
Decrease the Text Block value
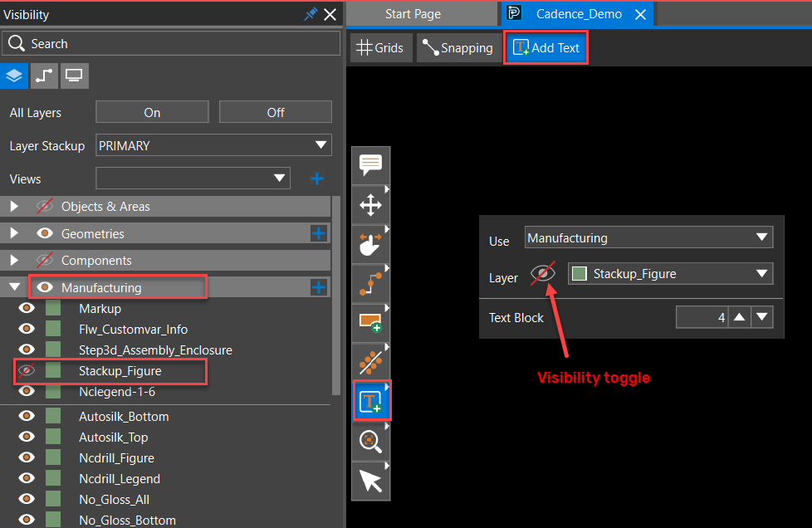(761, 317)
